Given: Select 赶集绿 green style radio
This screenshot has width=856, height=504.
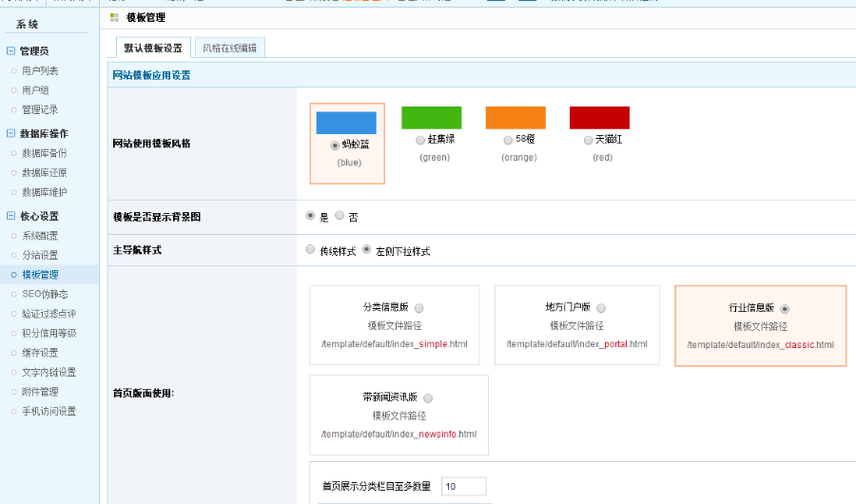Looking at the screenshot, I should 420,141.
